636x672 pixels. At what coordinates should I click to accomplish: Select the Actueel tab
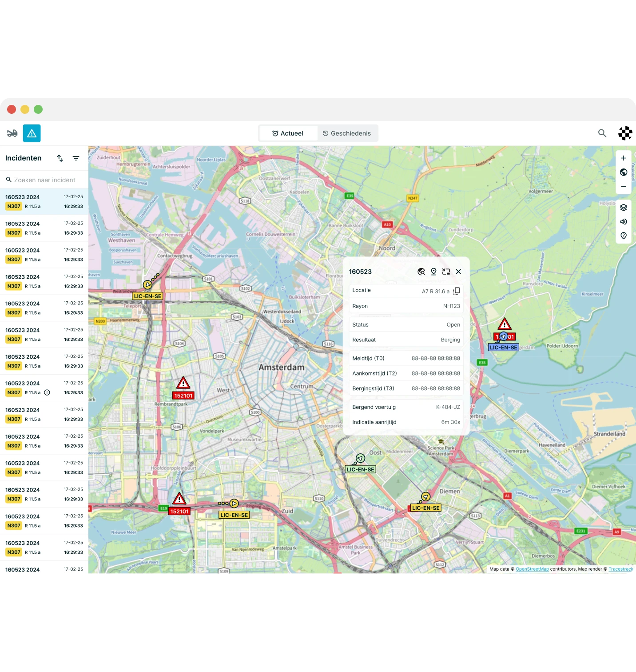(x=288, y=133)
